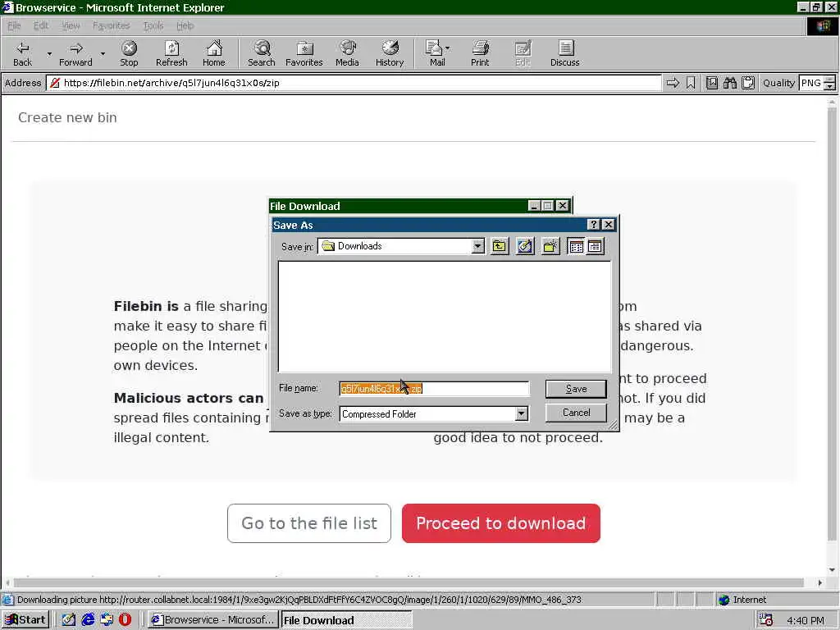
Task: Click the Back toolbar button
Action: (22, 53)
